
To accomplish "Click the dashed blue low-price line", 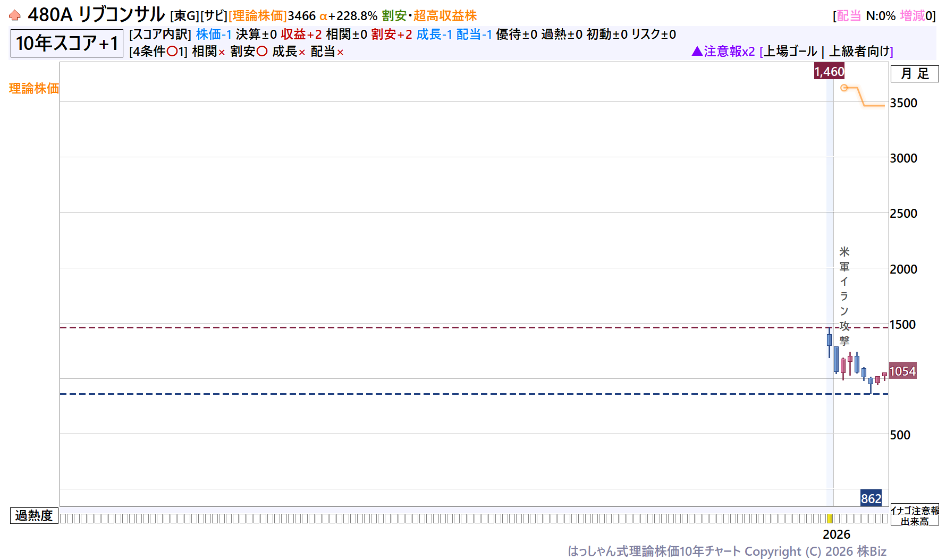I will pyautogui.click(x=474, y=394).
